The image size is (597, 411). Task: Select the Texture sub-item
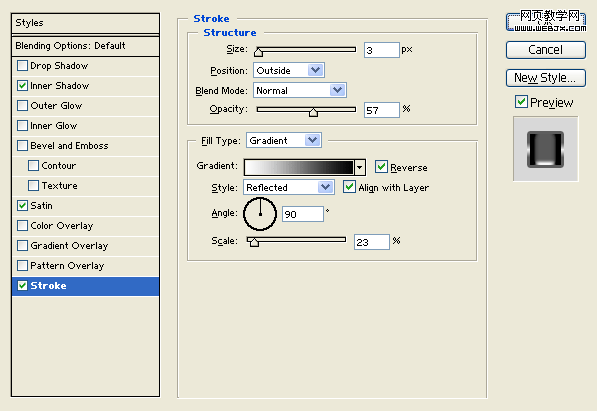tap(85, 186)
